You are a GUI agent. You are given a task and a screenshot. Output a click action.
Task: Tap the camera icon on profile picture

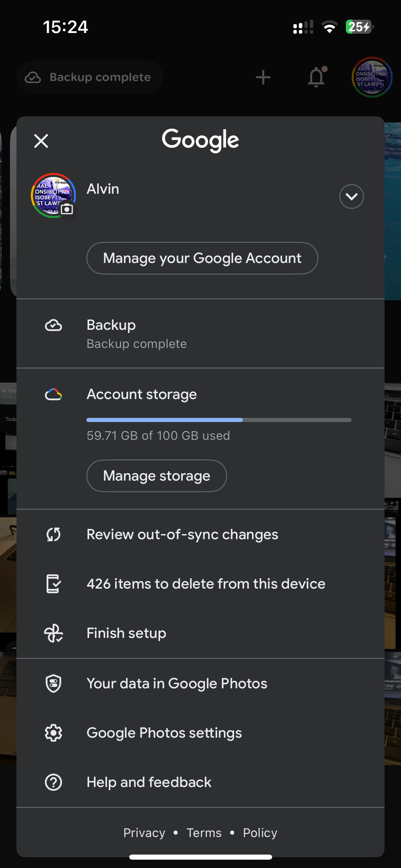point(67,209)
